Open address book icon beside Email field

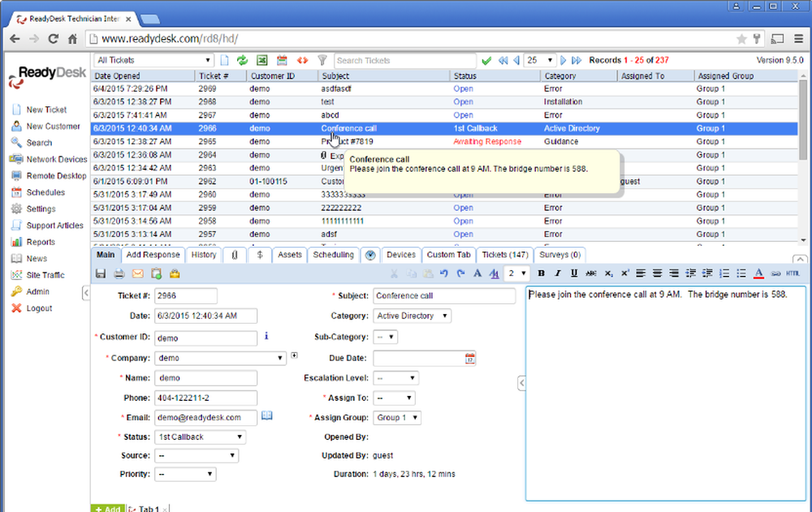pos(266,415)
